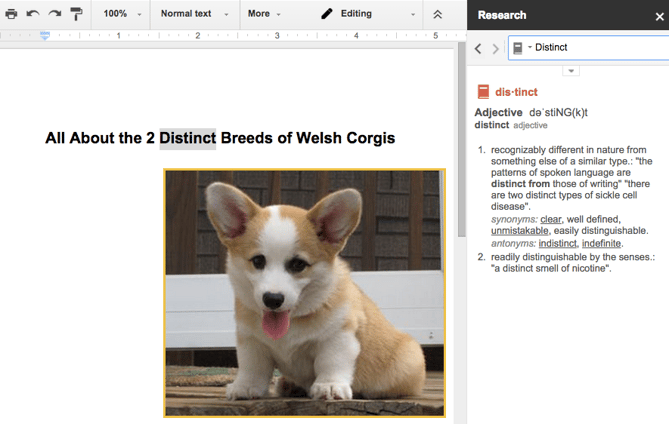Open the zoom 100% dropdown
669x424 pixels.
click(121, 14)
